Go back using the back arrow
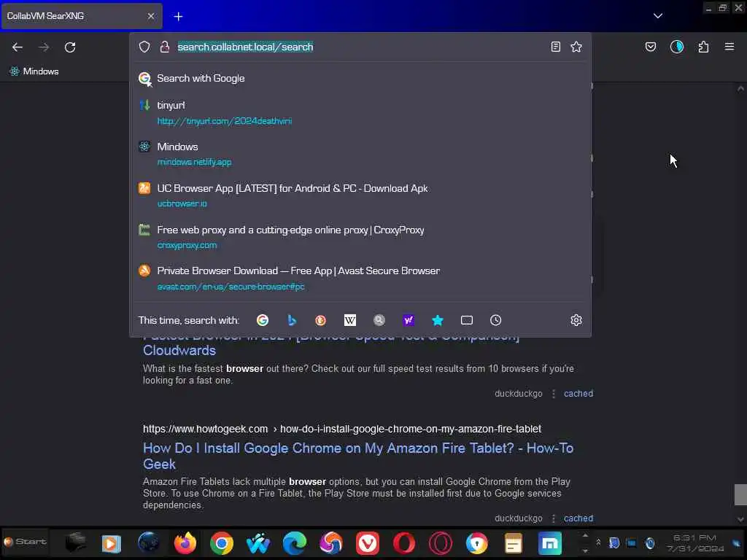This screenshot has height=560, width=747. 18,47
